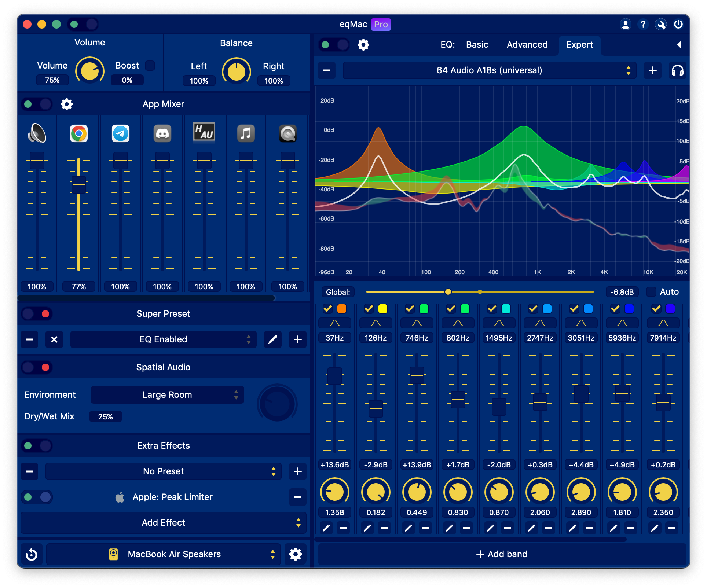707x588 pixels.
Task: Open the EQ settings gear icon
Action: pyautogui.click(x=363, y=45)
